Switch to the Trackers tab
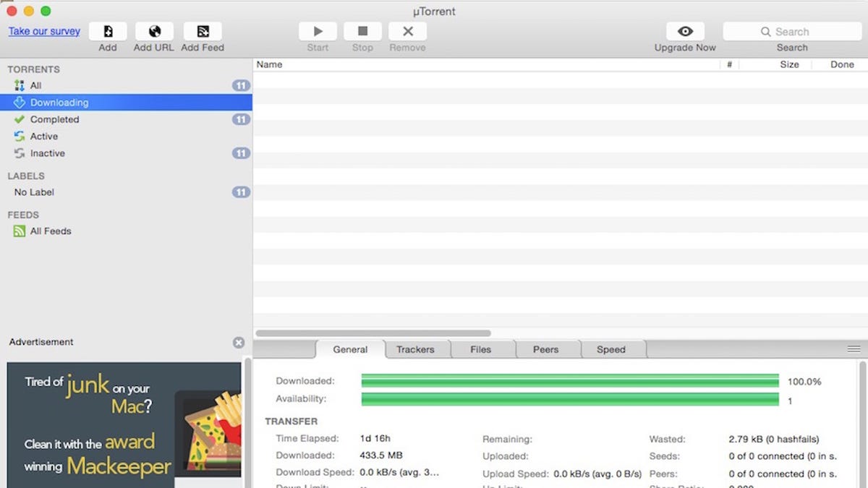The height and width of the screenshot is (488, 868). [x=415, y=349]
